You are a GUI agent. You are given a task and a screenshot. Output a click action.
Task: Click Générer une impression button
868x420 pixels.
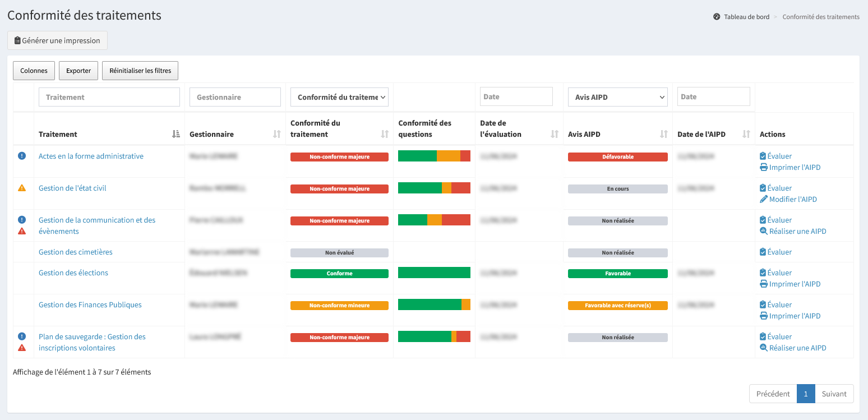57,40
